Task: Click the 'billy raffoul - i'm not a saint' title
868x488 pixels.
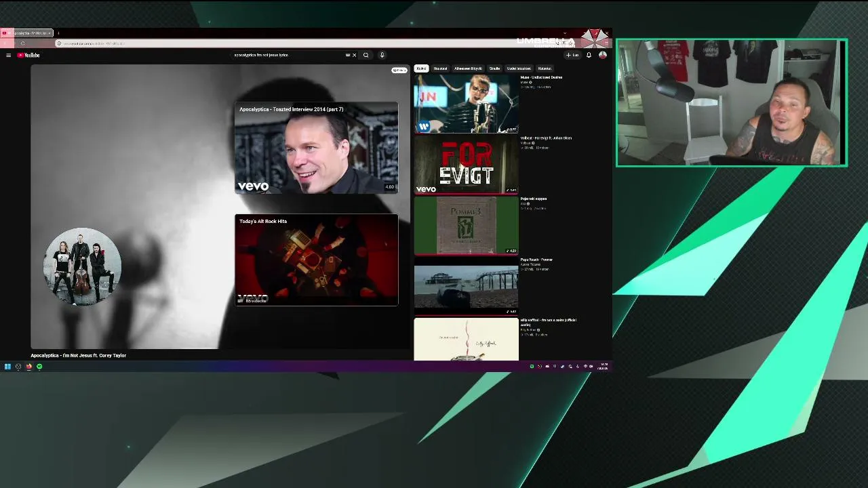Action: [x=549, y=322]
